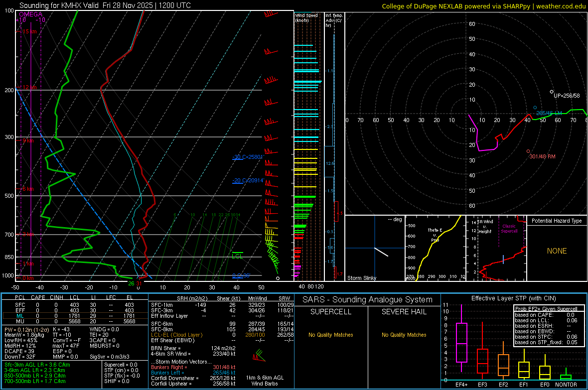The width and height of the screenshot is (588, 390).
Task: Click the 'SR Wind v. Height' panel label
Action: click(x=485, y=227)
